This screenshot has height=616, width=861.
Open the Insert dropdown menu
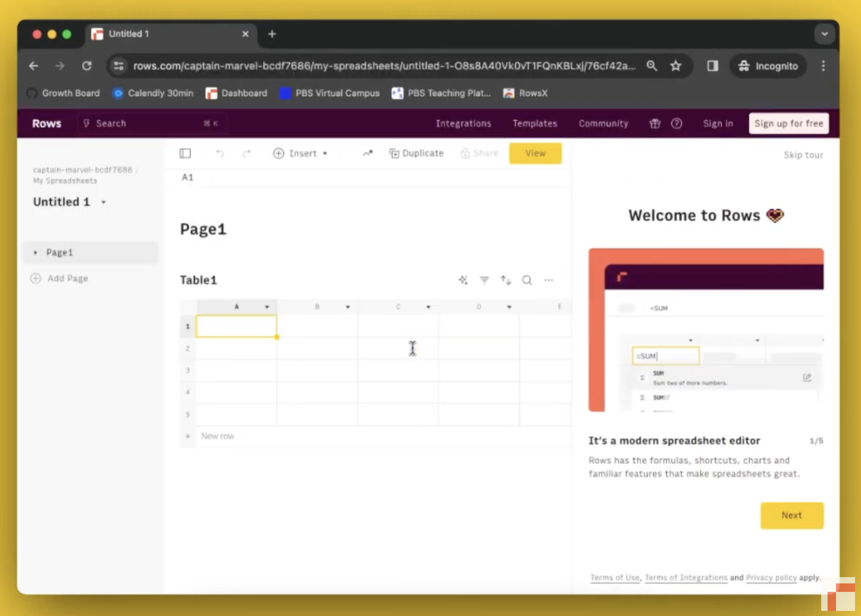301,153
